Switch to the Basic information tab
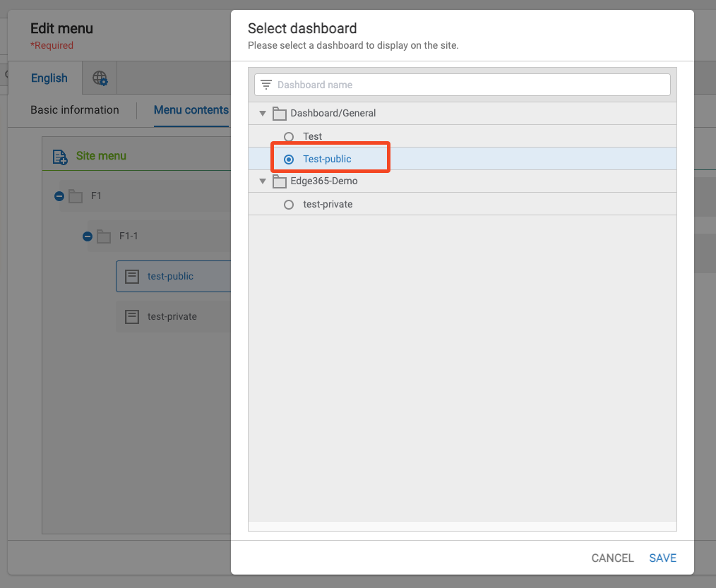Viewport: 716px width, 588px height. tap(75, 110)
